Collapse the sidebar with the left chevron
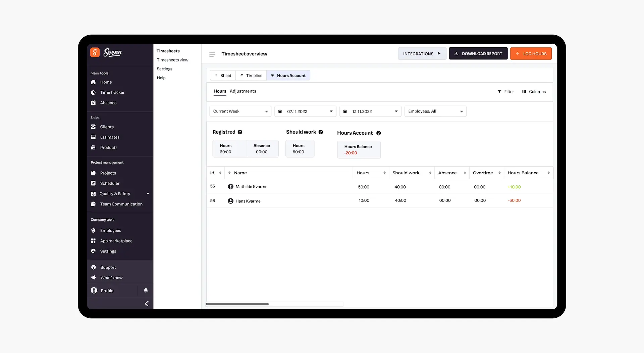Viewport: 644px width, 353px height. coord(147,304)
